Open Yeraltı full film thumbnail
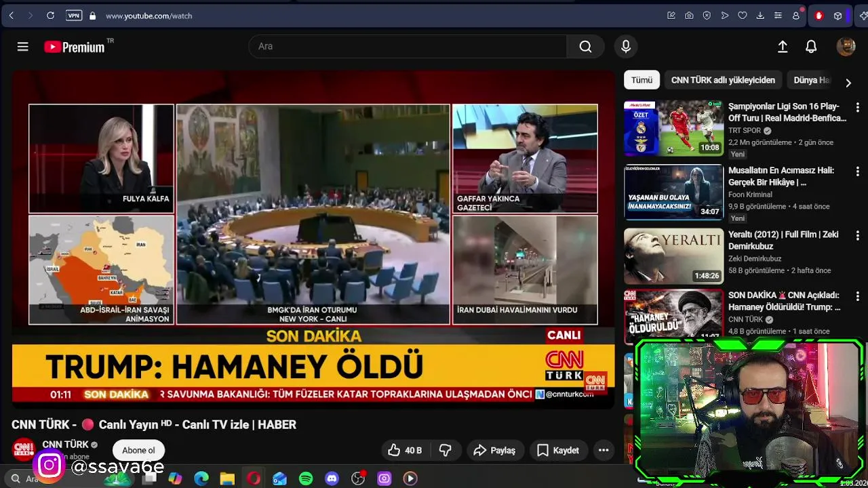Image resolution: width=868 pixels, height=488 pixels. (673, 256)
